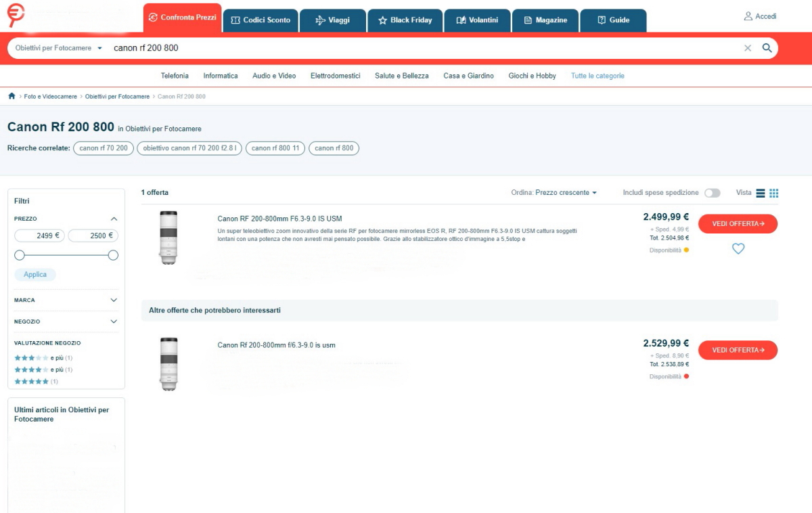Screen dimensions: 812x513
Task: Open the Guide tab
Action: coord(613,20)
